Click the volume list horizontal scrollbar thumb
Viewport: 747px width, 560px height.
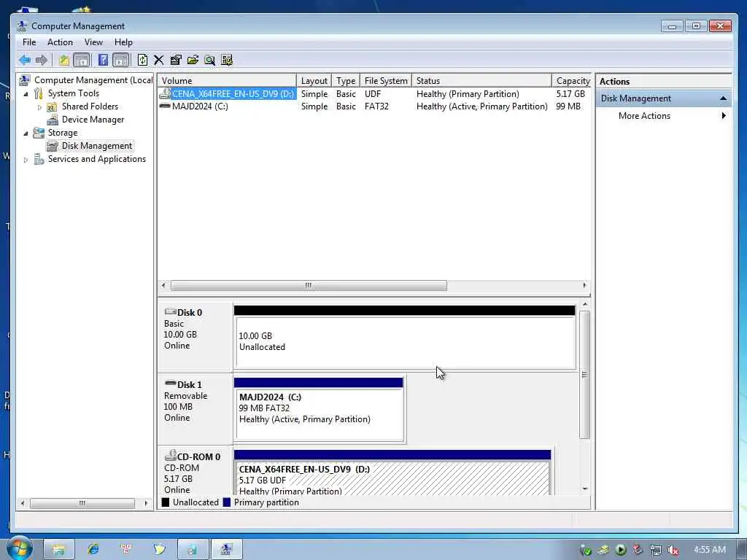point(309,285)
